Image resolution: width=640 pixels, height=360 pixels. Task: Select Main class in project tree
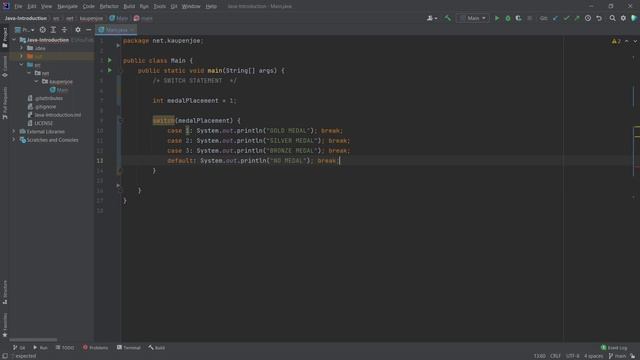59,90
